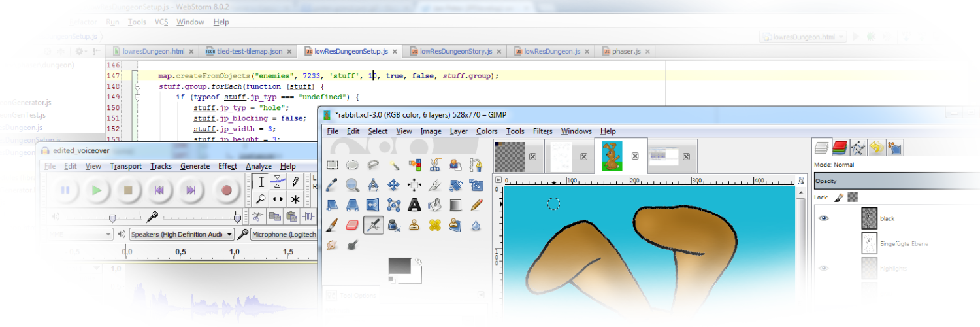Viewport: 980px width, 327px height.
Task: Open the Channels tab in GIMP dock
Action: [x=840, y=148]
